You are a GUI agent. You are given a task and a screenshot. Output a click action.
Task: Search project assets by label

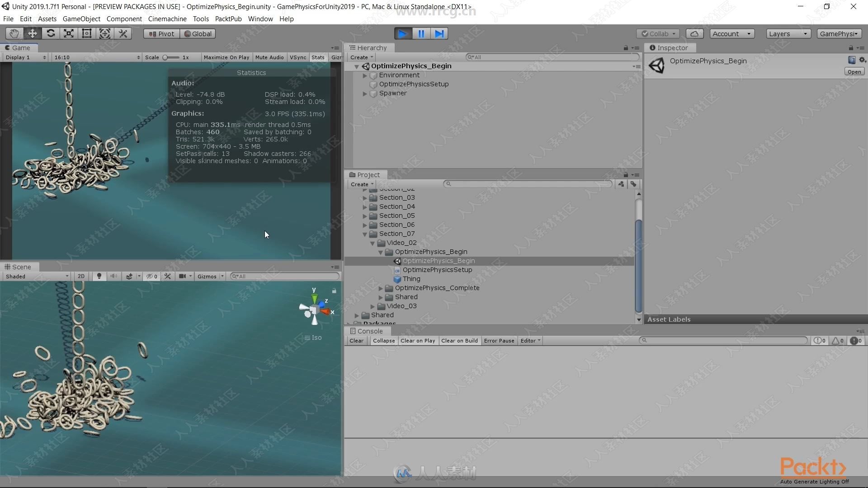point(634,184)
